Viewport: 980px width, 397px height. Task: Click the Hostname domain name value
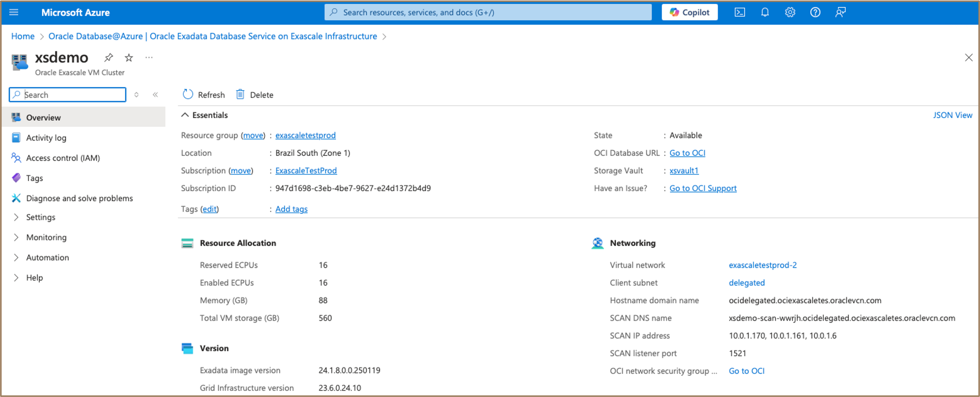pyautogui.click(x=805, y=300)
